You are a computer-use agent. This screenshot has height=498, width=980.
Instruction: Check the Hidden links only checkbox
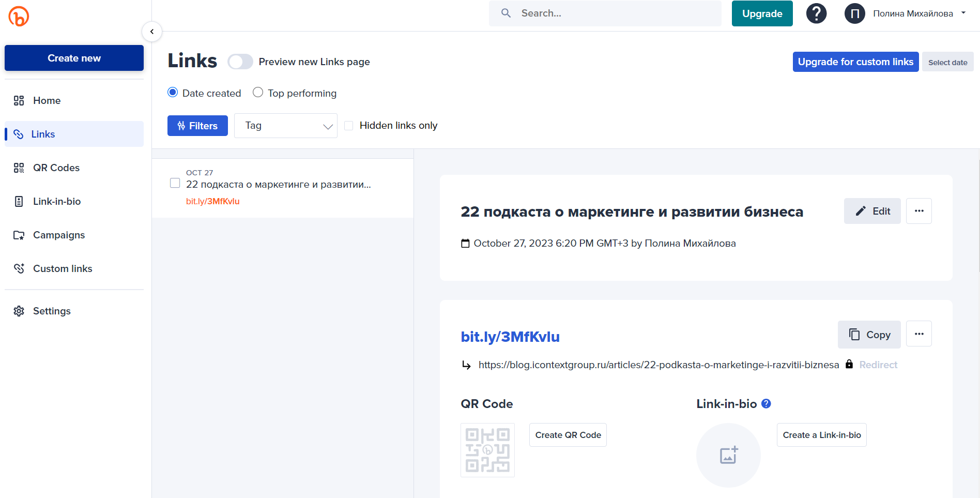349,126
